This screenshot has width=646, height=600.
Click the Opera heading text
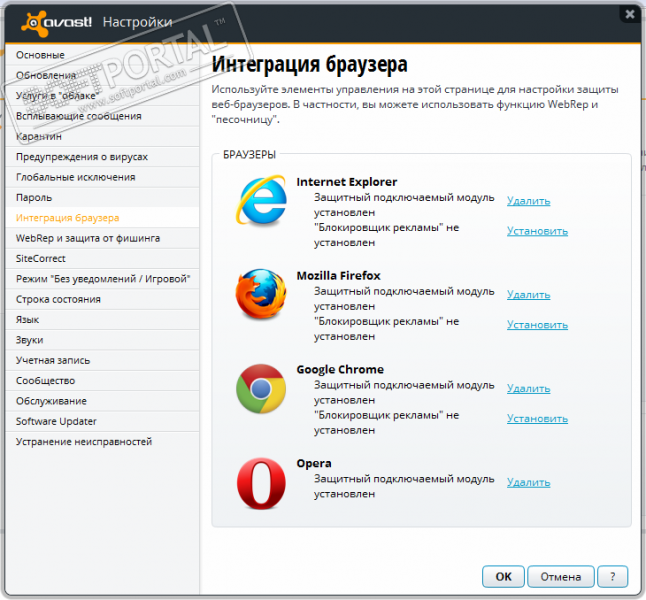click(314, 463)
